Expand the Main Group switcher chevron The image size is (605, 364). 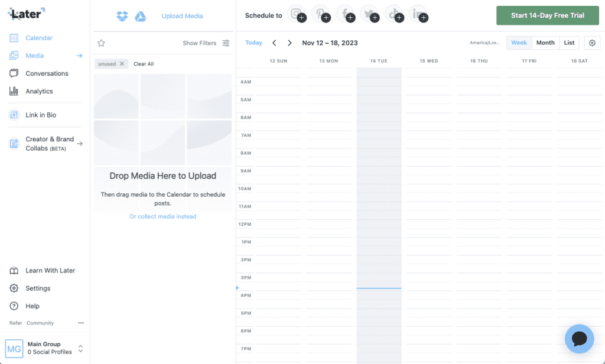coord(80,349)
